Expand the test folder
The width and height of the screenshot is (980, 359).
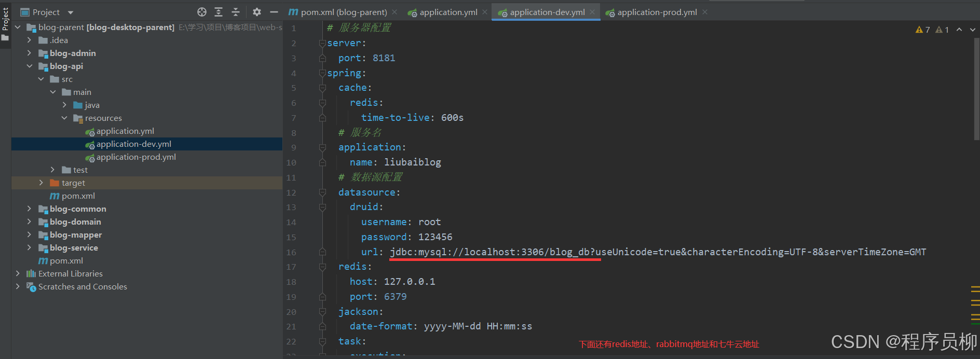pyautogui.click(x=52, y=170)
